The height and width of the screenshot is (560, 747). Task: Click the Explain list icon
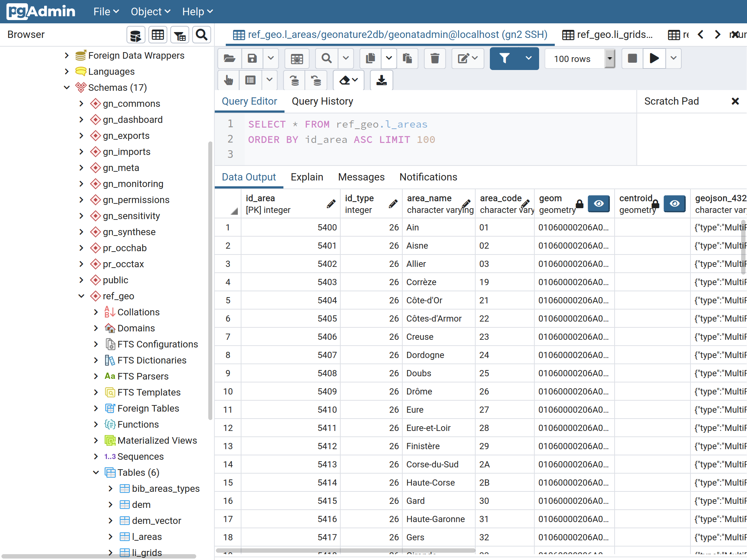(x=250, y=80)
